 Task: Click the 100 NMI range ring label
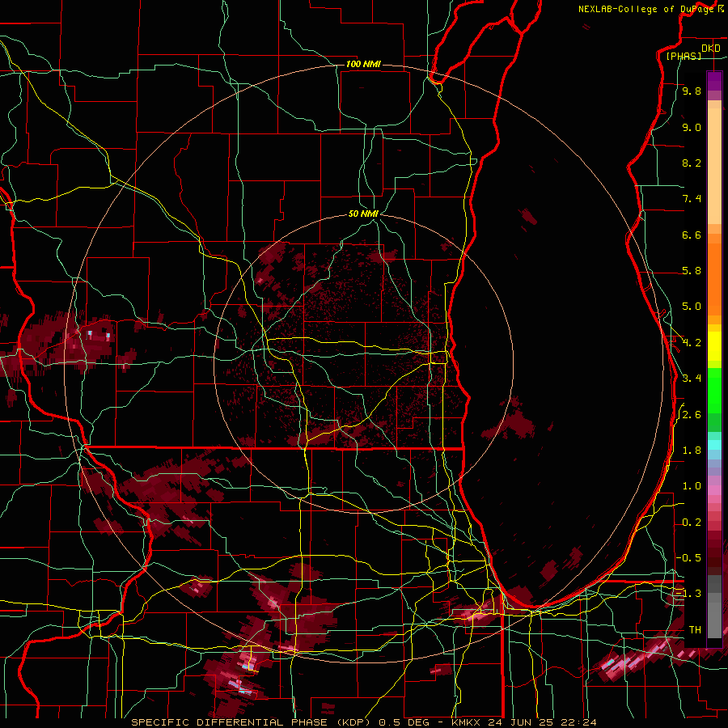pyautogui.click(x=363, y=64)
